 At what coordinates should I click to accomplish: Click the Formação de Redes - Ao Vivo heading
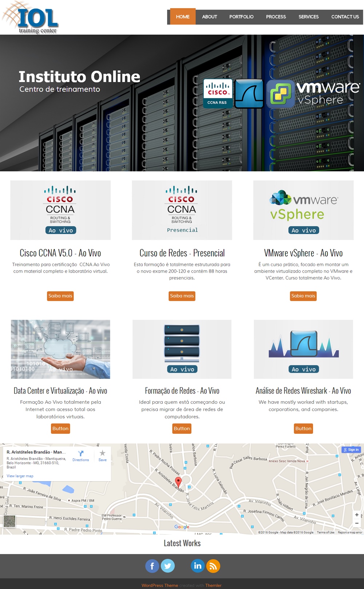[x=182, y=391]
